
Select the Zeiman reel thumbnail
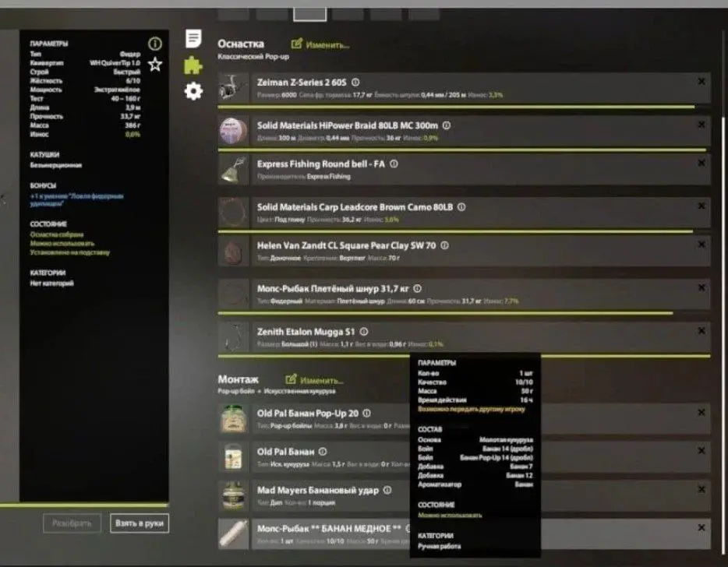tap(233, 88)
